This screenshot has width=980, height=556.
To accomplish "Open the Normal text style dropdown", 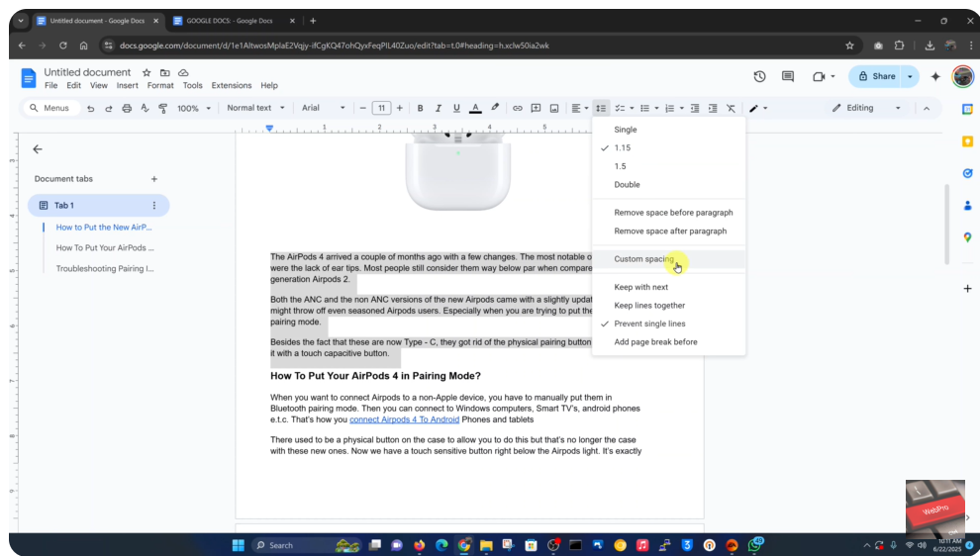I will (255, 108).
